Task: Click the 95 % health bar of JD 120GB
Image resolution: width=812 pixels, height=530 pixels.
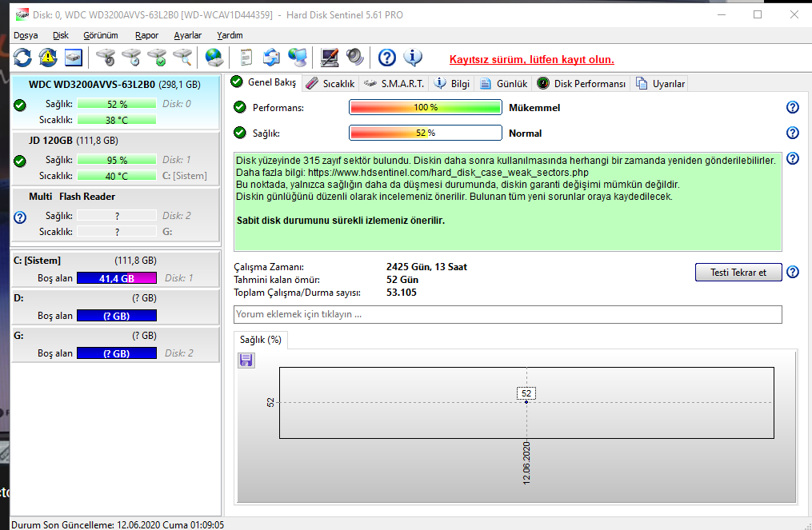Action: [x=117, y=160]
